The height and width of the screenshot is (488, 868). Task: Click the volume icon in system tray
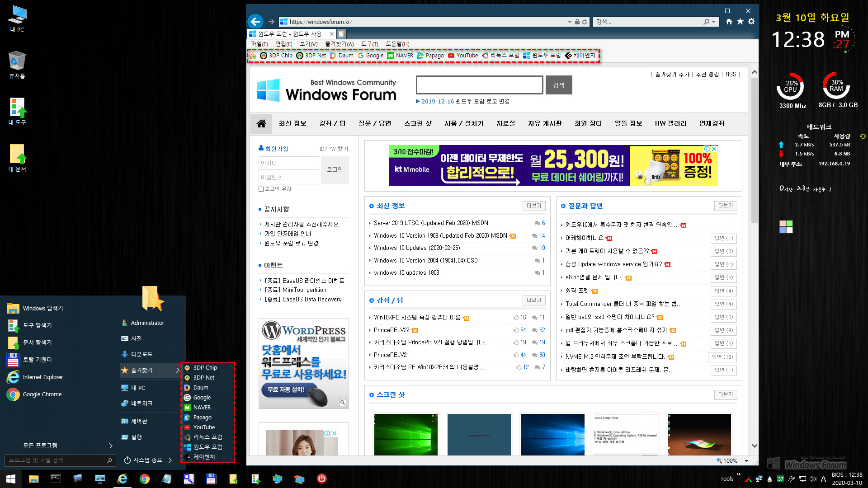[813, 479]
